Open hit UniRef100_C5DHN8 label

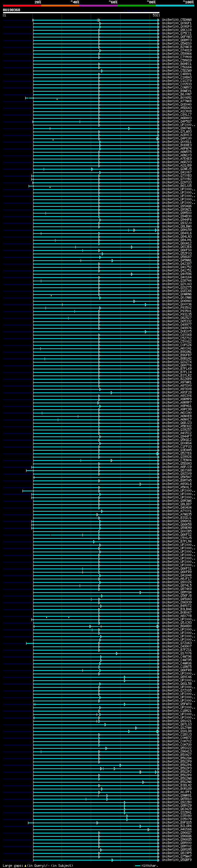(177, 20)
